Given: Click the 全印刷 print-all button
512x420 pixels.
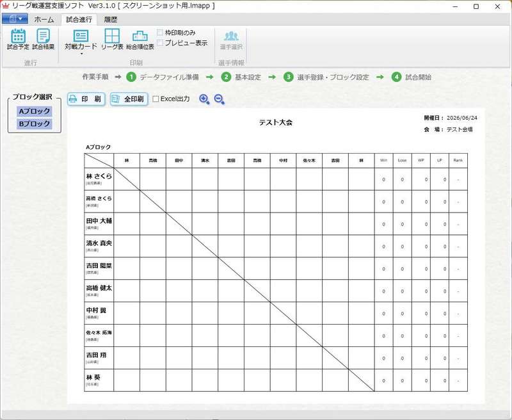Looking at the screenshot, I should 129,99.
